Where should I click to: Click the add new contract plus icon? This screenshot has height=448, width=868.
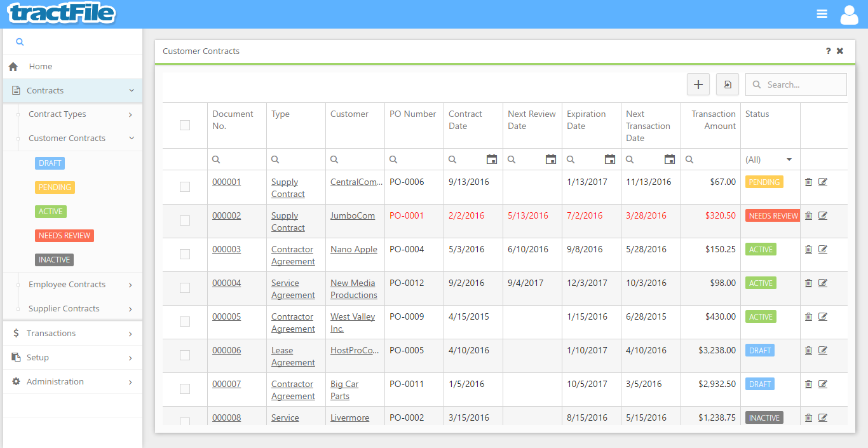[x=698, y=84]
